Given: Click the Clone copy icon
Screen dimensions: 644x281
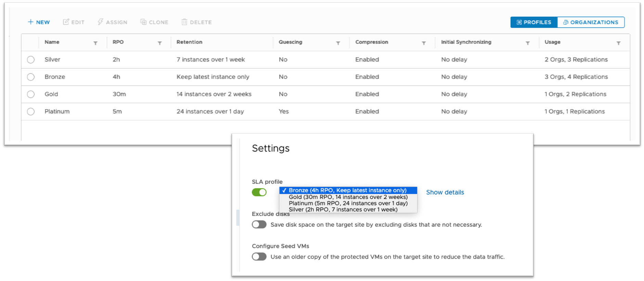Looking at the screenshot, I should coord(143,22).
